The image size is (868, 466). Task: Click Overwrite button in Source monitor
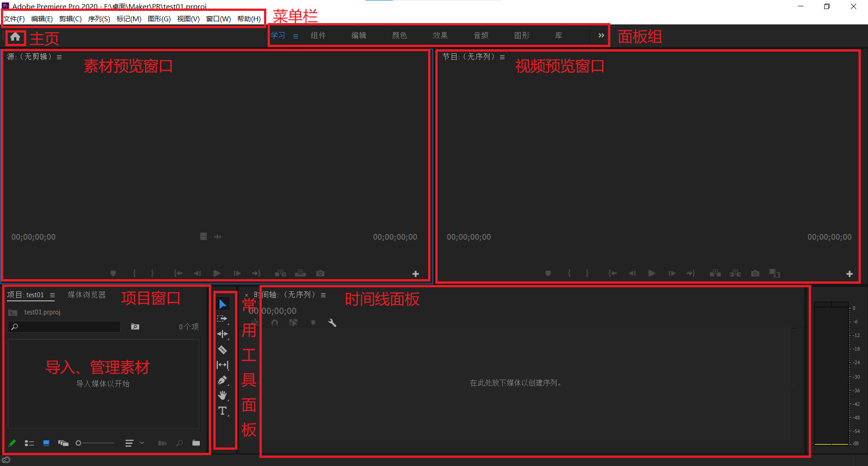coord(300,273)
